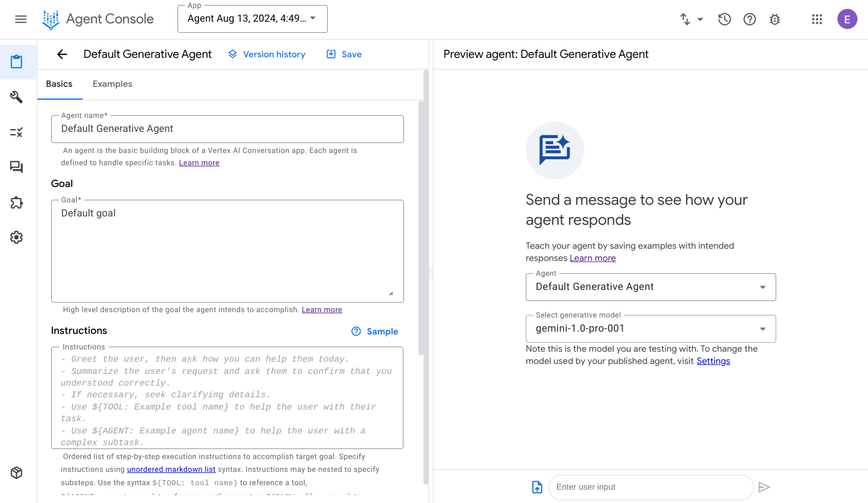Screen dimensions: 868x503
Task: Open the integrations puzzle icon in sidebar
Action: click(17, 203)
